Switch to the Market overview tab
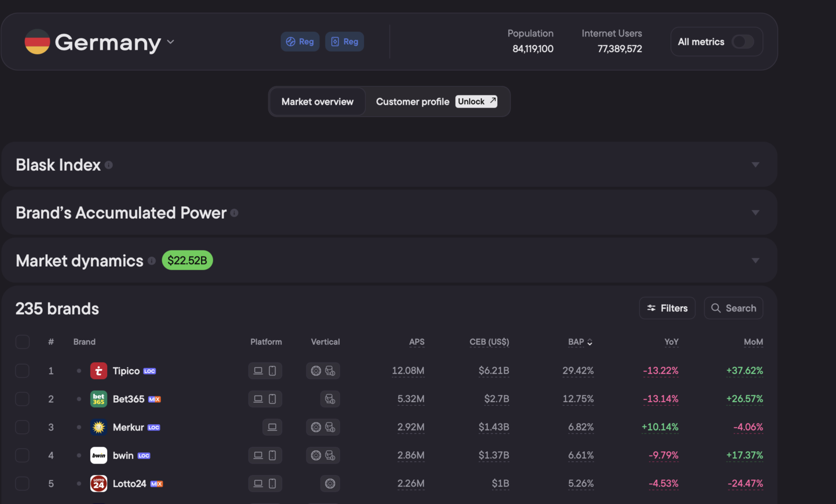 point(317,102)
